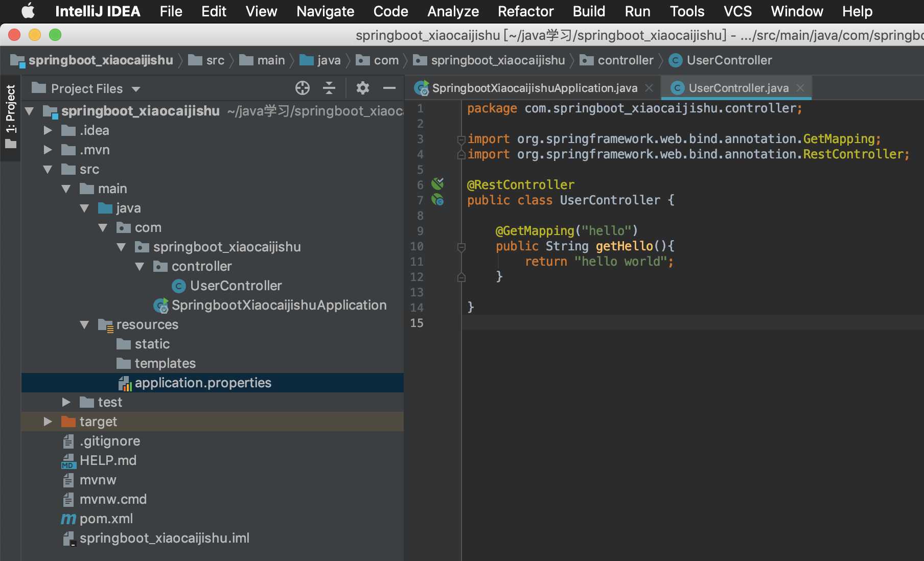The height and width of the screenshot is (561, 924).
Task: Click the SpringbootXiaocaijishuApplication class icon in tree
Action: pos(161,306)
